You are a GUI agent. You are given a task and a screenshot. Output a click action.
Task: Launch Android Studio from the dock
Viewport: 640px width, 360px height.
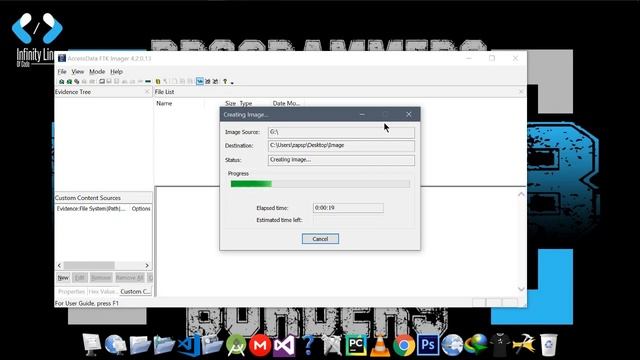click(236, 346)
